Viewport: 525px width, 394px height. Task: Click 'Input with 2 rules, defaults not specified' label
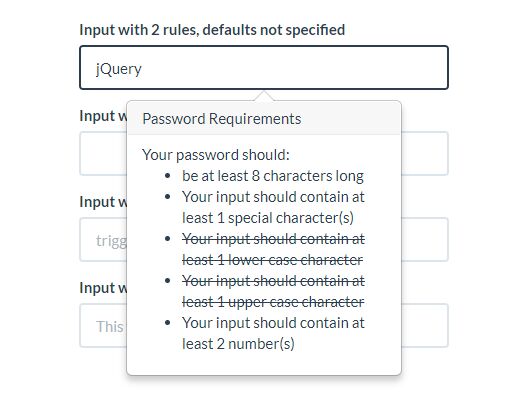click(212, 30)
